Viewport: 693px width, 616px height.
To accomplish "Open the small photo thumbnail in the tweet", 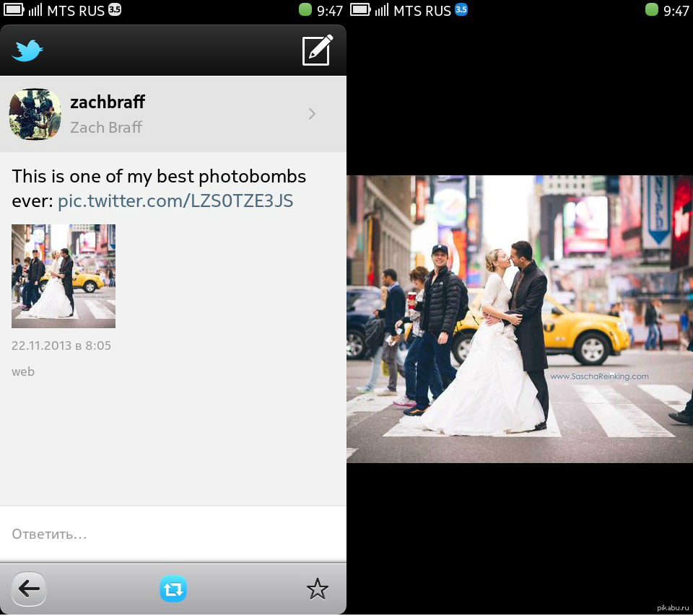I will point(64,276).
